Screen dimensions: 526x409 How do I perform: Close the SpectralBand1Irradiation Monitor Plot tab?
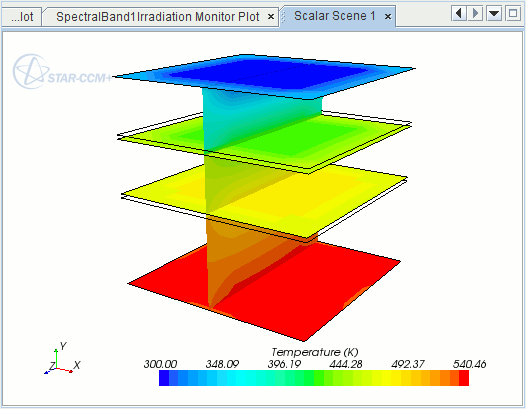pyautogui.click(x=271, y=16)
